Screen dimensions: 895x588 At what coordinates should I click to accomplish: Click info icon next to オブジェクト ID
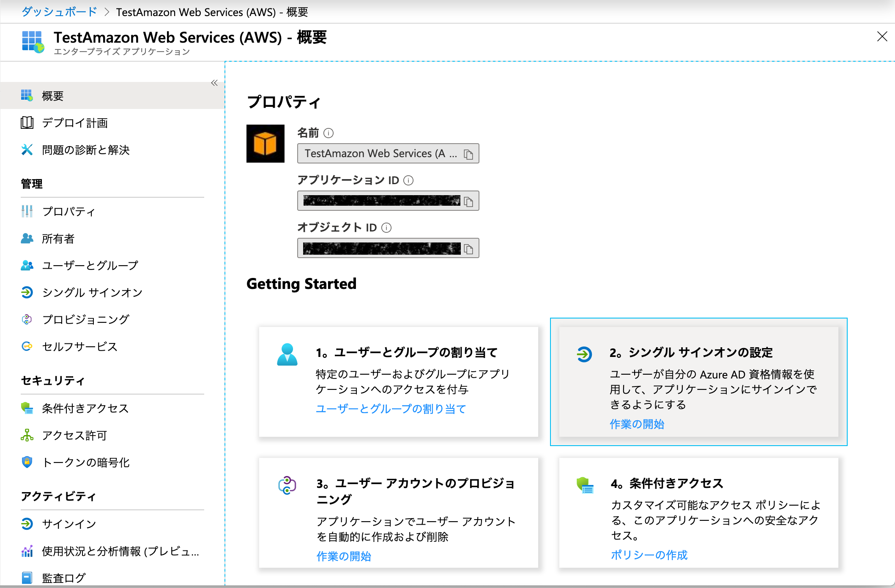pyautogui.click(x=386, y=228)
